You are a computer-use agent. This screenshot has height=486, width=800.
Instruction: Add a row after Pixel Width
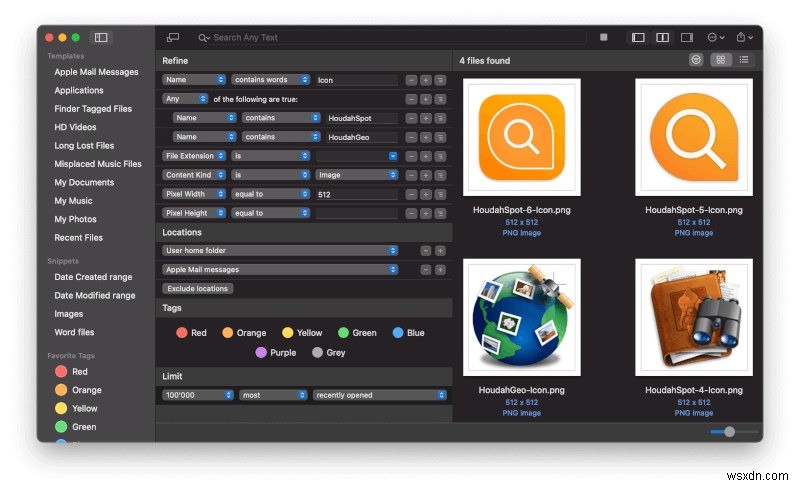(426, 194)
